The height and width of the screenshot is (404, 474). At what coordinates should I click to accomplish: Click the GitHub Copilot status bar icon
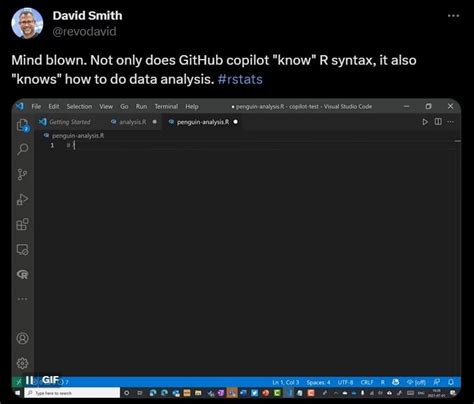coord(396,382)
